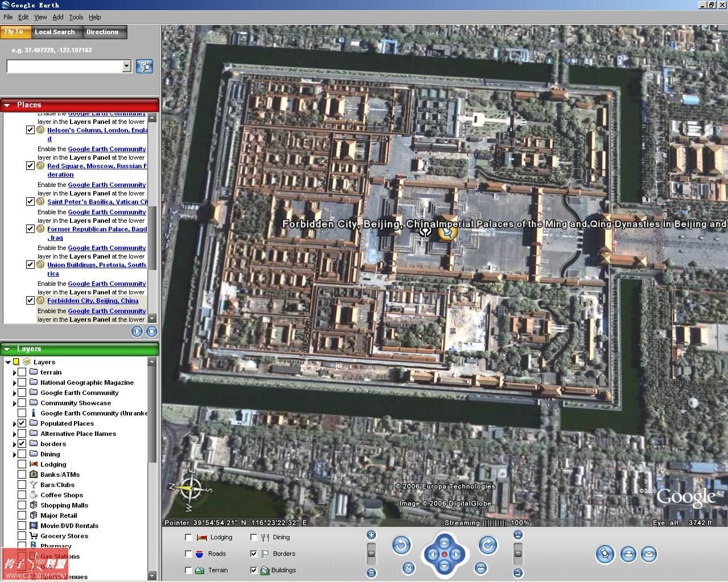Image resolution: width=728 pixels, height=582 pixels.
Task: Tilt down with the bottom tilt button
Action: (518, 573)
